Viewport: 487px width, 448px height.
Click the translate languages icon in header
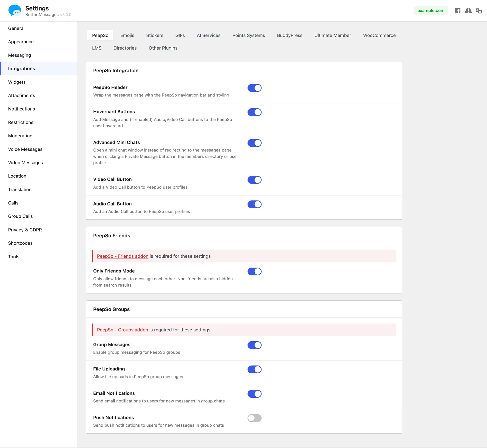click(x=479, y=11)
